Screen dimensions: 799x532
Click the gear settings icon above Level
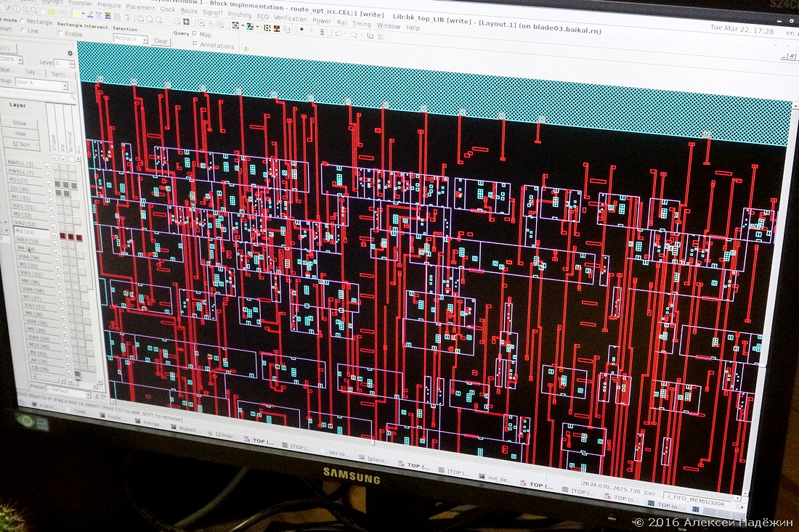pyautogui.click(x=70, y=53)
